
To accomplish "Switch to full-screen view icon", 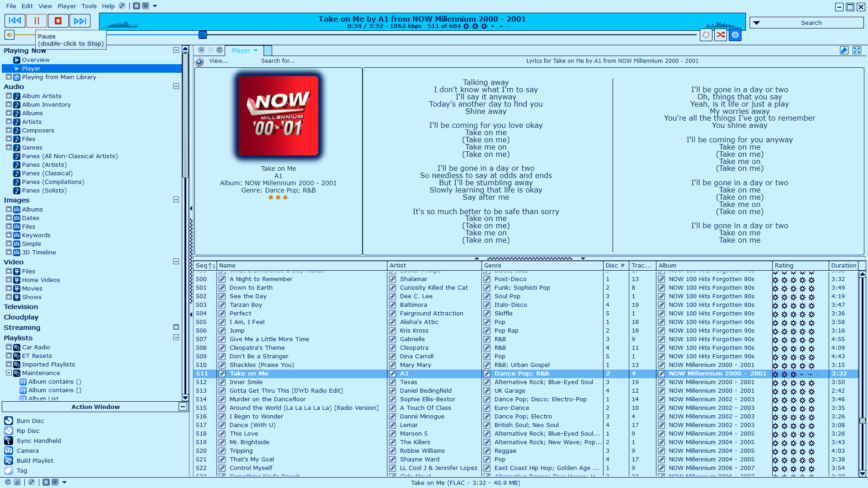I will (x=857, y=51).
